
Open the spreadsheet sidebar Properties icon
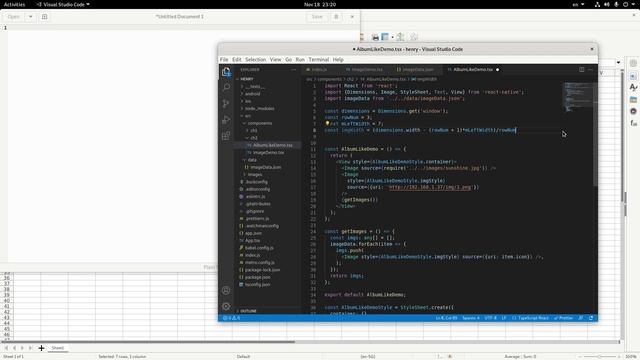click(633, 76)
